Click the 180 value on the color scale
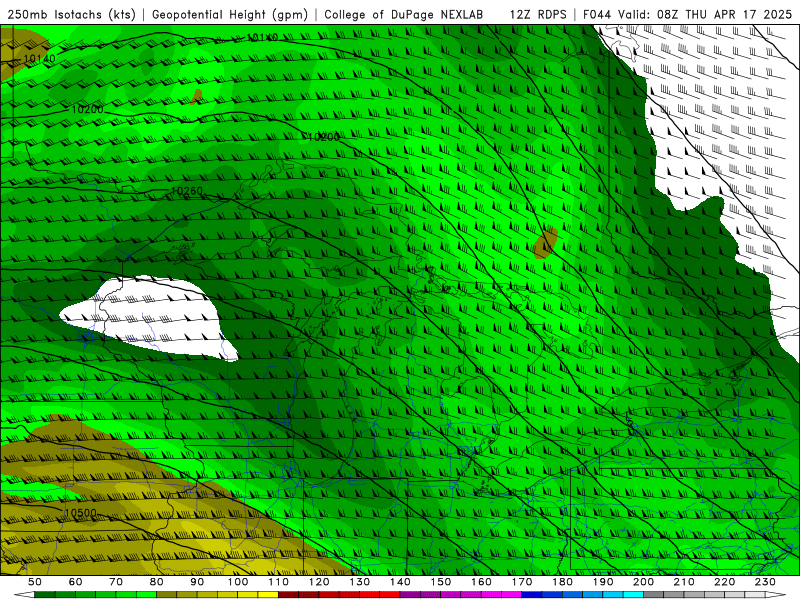Image resolution: width=800 pixels, height=600 pixels. [x=562, y=582]
